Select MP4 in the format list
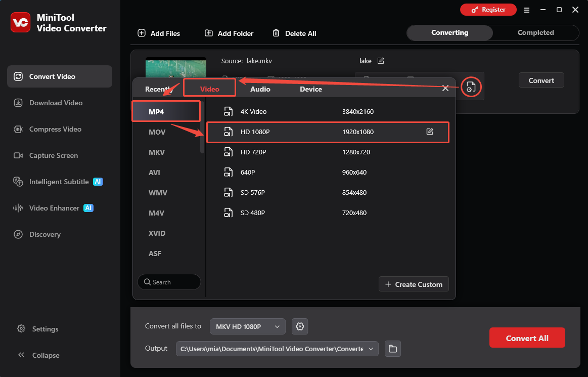The image size is (588, 377). click(166, 111)
